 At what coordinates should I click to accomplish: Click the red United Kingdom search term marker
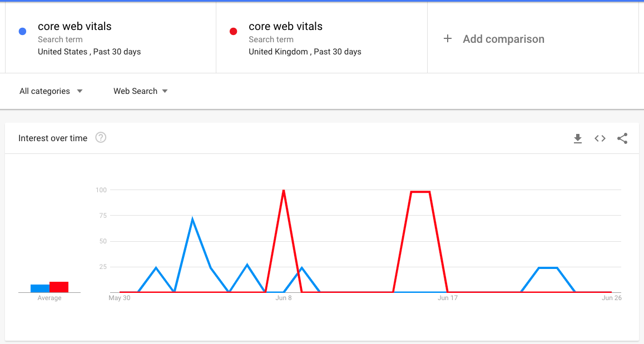tap(233, 31)
